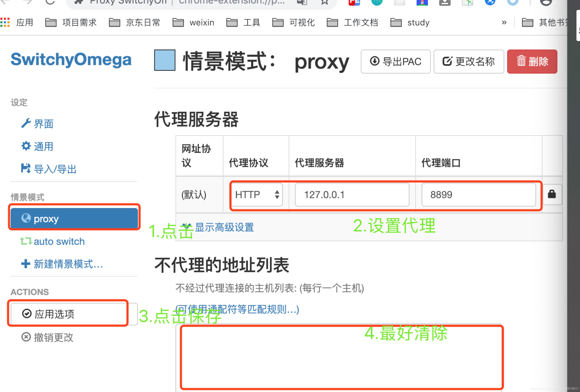Open the 工具 bookmark folder
This screenshot has width=580, height=392.
(243, 22)
